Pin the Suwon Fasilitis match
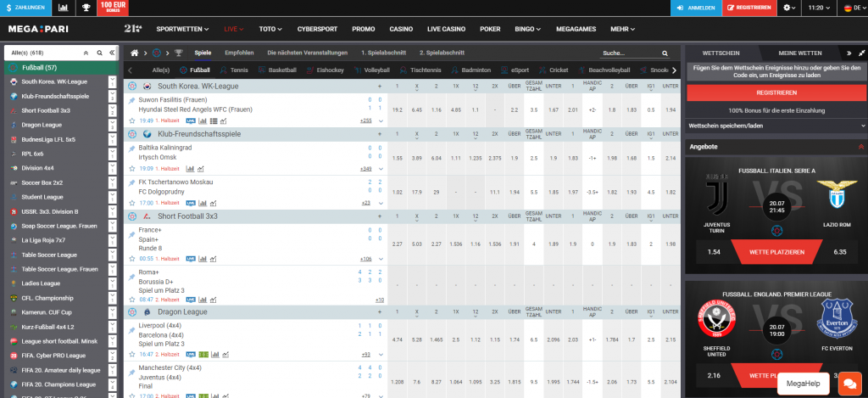Viewport: 868px width, 398px height. click(x=131, y=100)
